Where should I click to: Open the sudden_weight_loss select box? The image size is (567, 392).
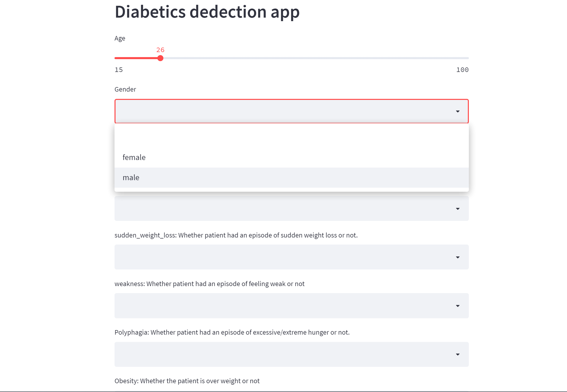(x=277, y=257)
